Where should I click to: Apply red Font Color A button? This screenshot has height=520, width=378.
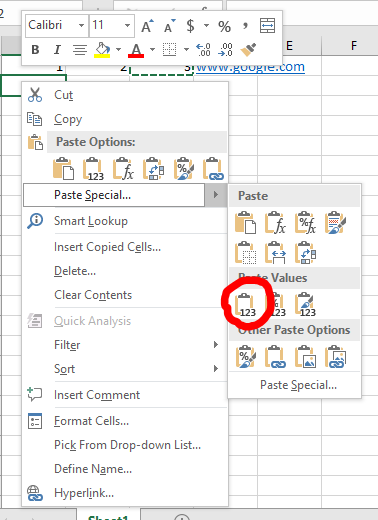pos(136,50)
